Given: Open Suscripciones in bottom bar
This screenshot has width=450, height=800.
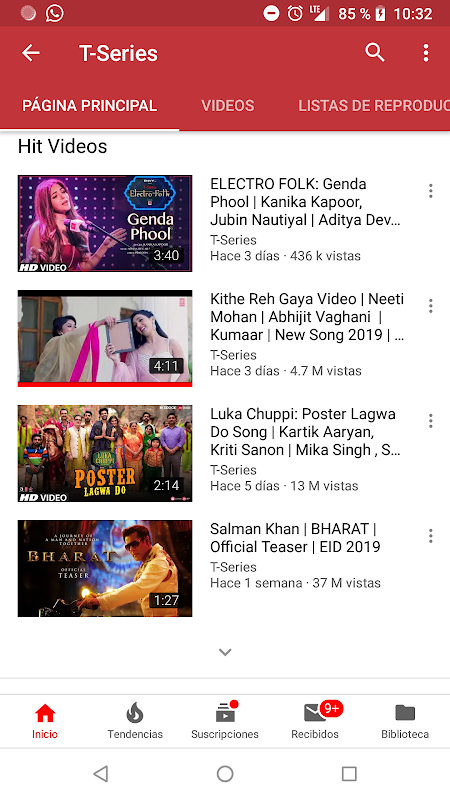Looking at the screenshot, I should coord(224,721).
